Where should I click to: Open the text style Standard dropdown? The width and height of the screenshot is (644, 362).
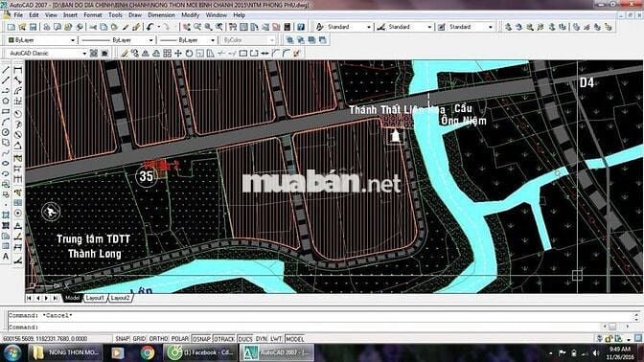(348, 27)
